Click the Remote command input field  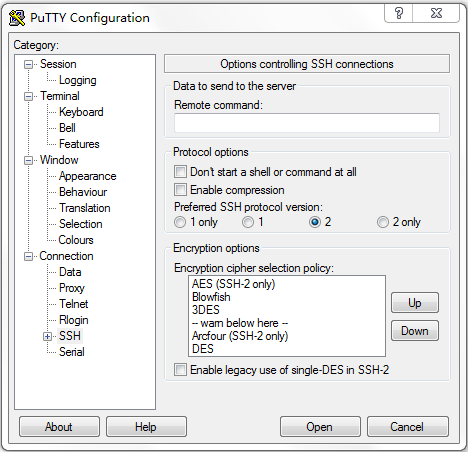click(x=307, y=123)
